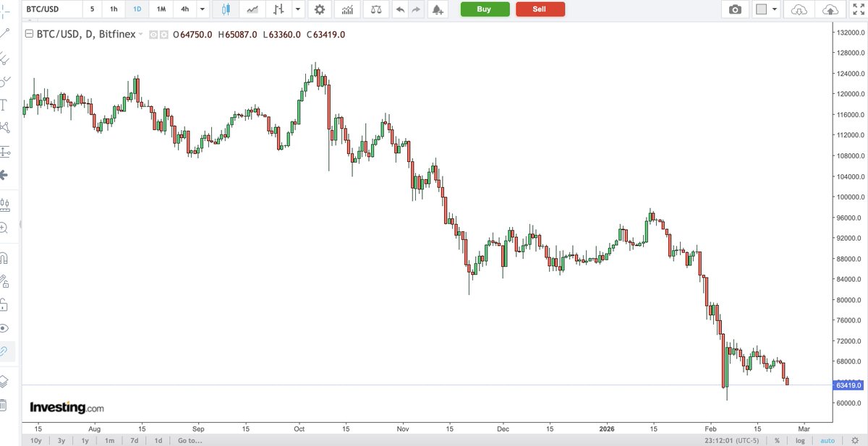Open chart settings gear

tap(319, 9)
